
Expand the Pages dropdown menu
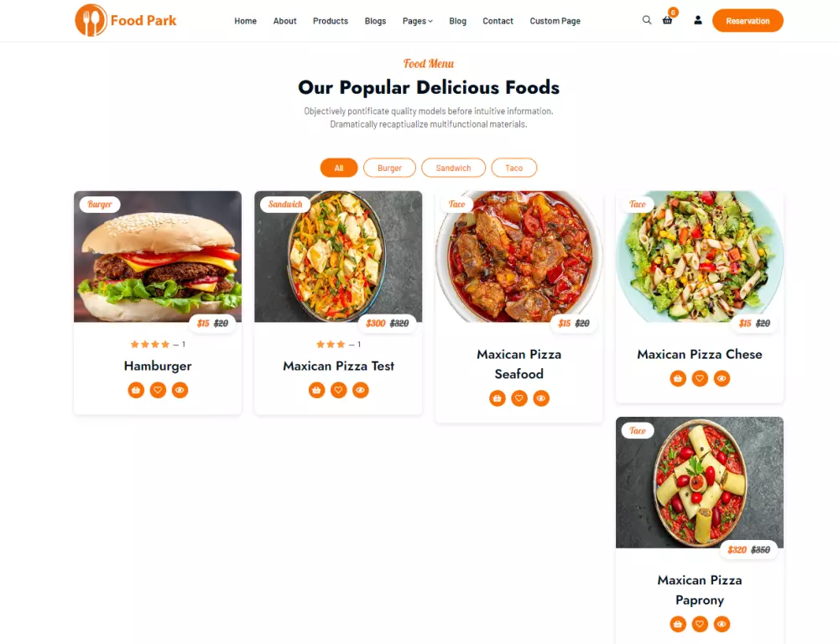pyautogui.click(x=417, y=21)
